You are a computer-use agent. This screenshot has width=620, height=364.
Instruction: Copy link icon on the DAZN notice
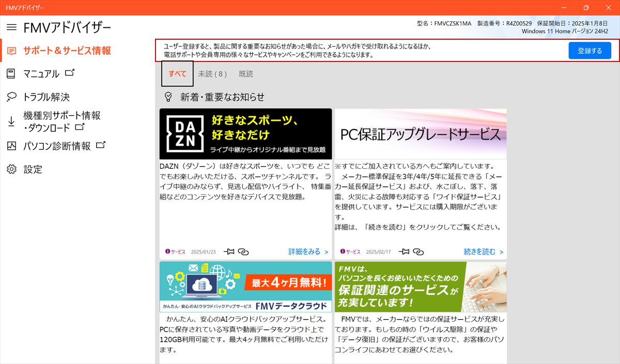[x=243, y=251]
